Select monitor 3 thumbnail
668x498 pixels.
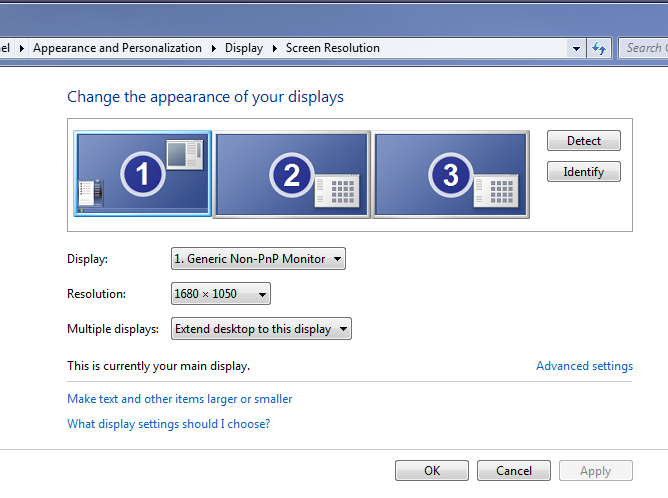[x=451, y=175]
